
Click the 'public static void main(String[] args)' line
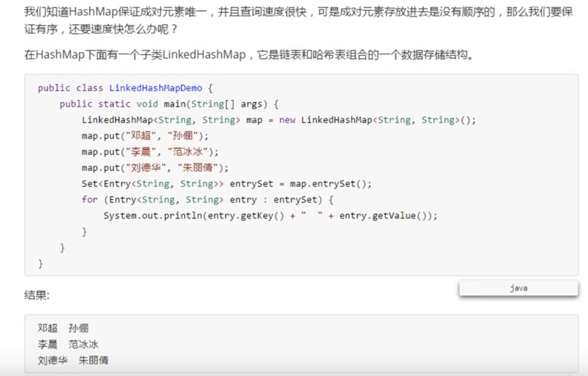tap(169, 104)
